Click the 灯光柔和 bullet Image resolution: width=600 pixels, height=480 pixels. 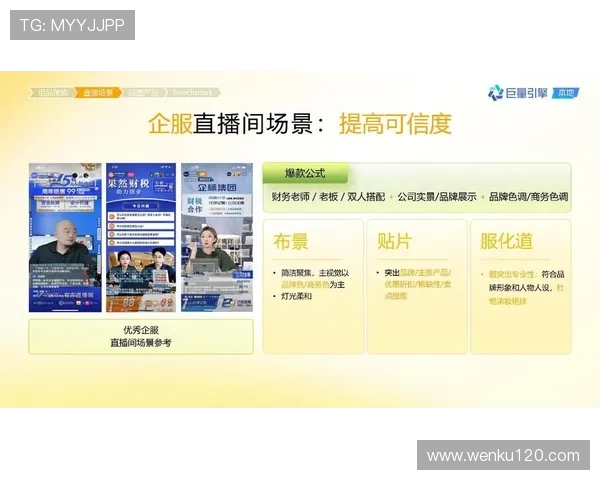[297, 296]
